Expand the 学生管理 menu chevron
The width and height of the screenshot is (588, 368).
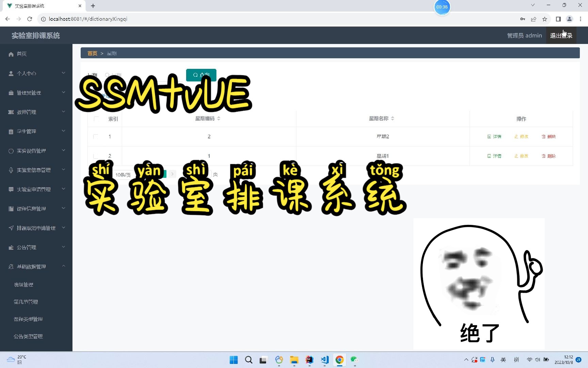pyautogui.click(x=63, y=131)
